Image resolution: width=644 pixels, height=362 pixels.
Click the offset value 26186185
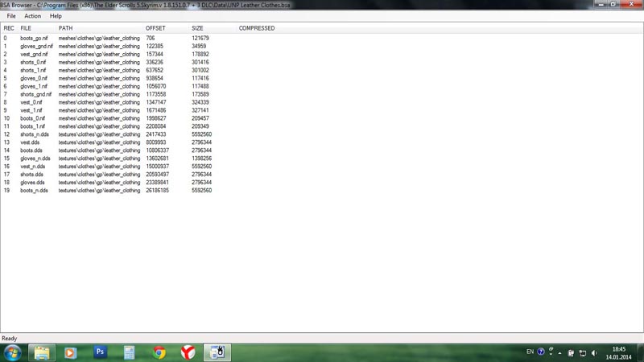click(157, 191)
